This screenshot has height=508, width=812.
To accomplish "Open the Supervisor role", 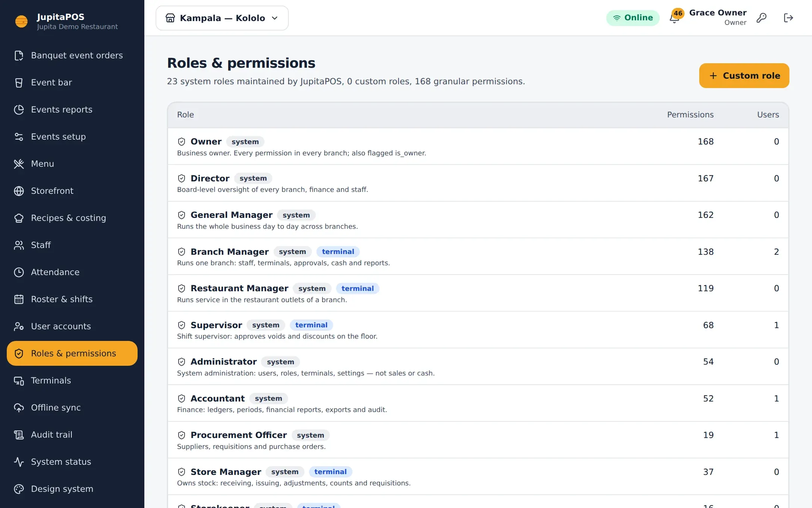I will (478, 330).
